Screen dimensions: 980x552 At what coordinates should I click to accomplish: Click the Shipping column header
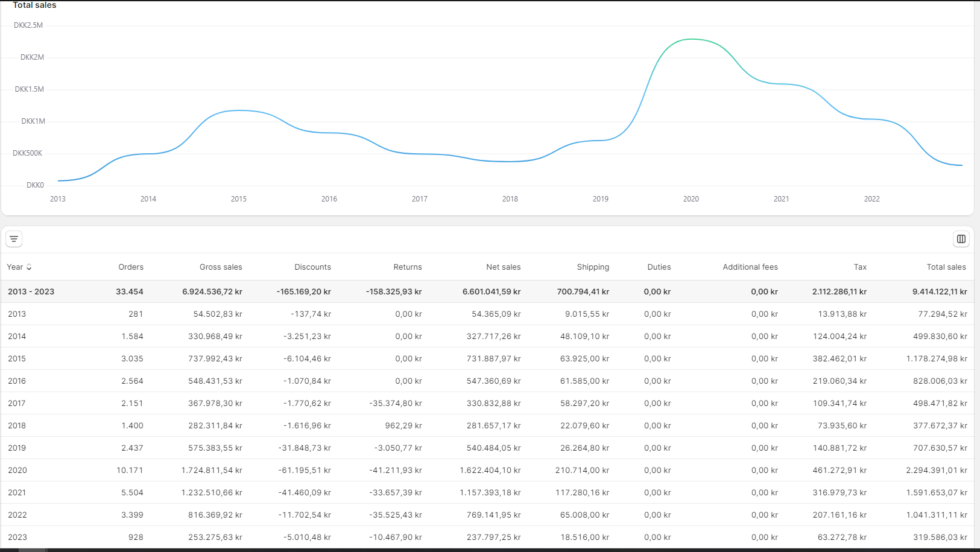pyautogui.click(x=593, y=267)
